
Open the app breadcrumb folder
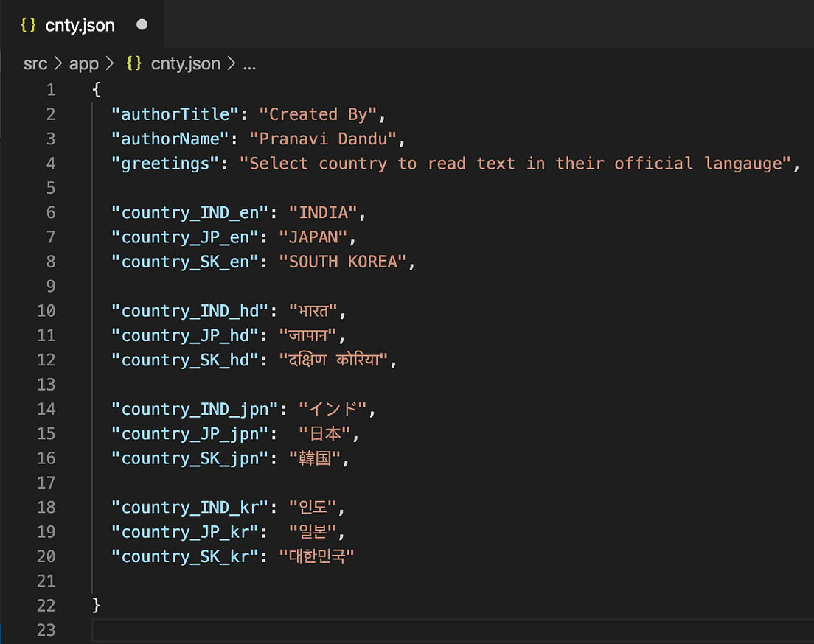83,64
